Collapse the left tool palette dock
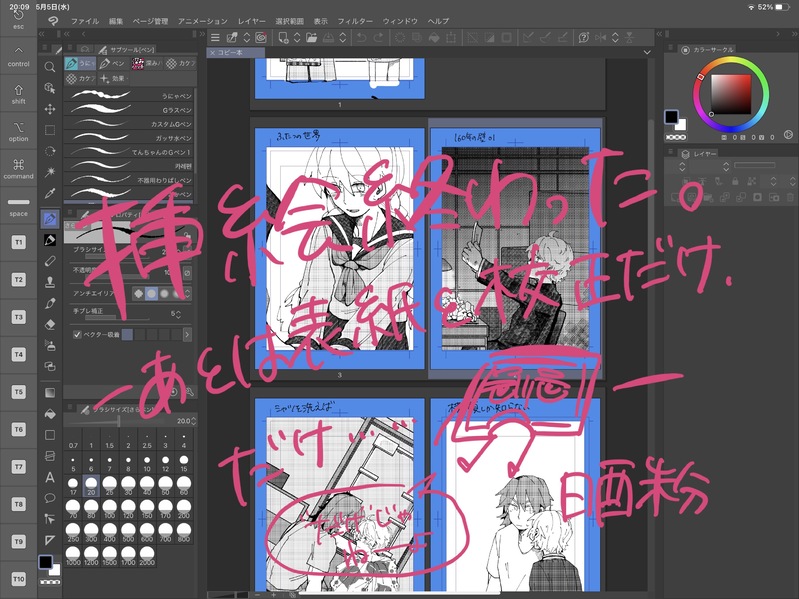The height and width of the screenshot is (599, 799). [x=42, y=34]
